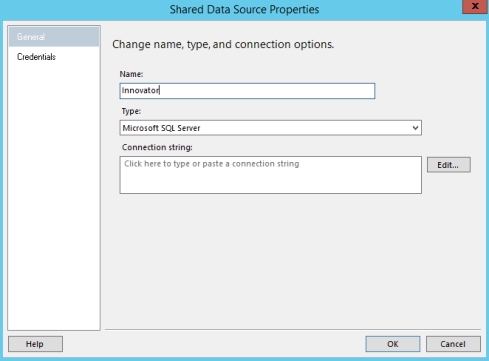Screen dimensions: 489x361
Task: Click inside the connection string text box
Action: [x=270, y=175]
